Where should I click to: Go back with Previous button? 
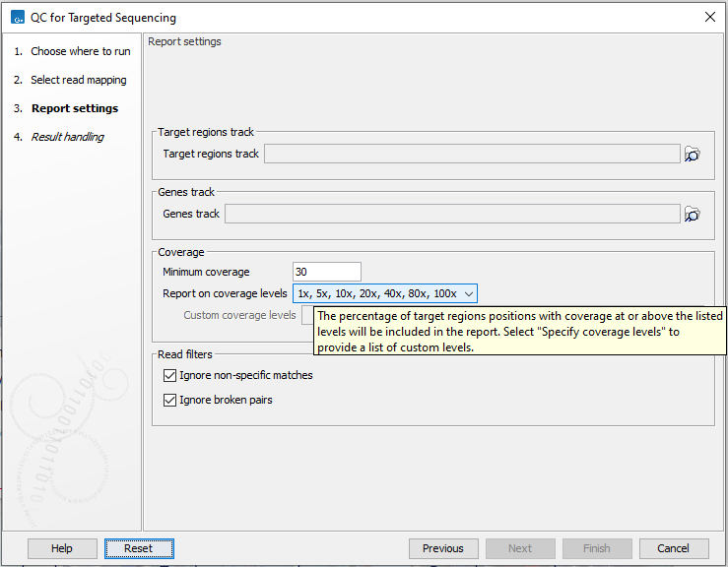(443, 548)
